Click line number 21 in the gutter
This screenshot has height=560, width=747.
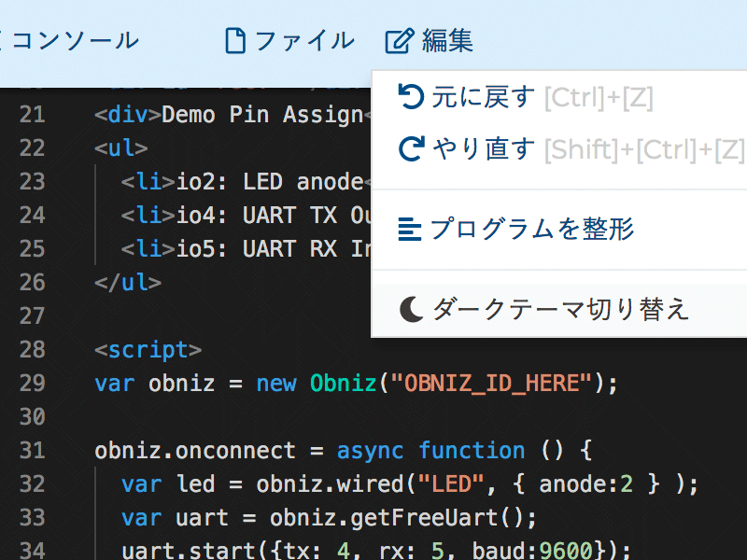[33, 114]
